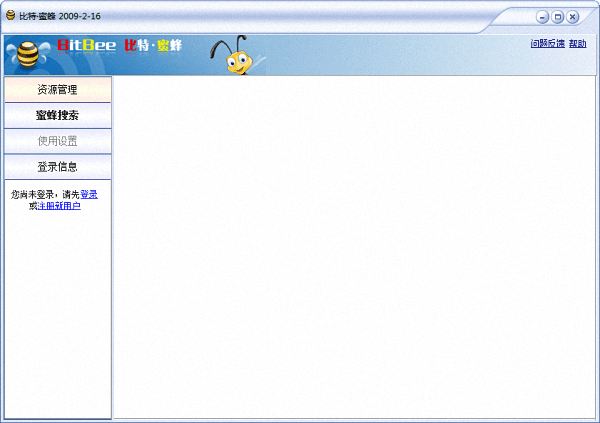Image resolution: width=600 pixels, height=423 pixels.
Task: Click the cartoon bee mascot face
Action: click(x=237, y=62)
